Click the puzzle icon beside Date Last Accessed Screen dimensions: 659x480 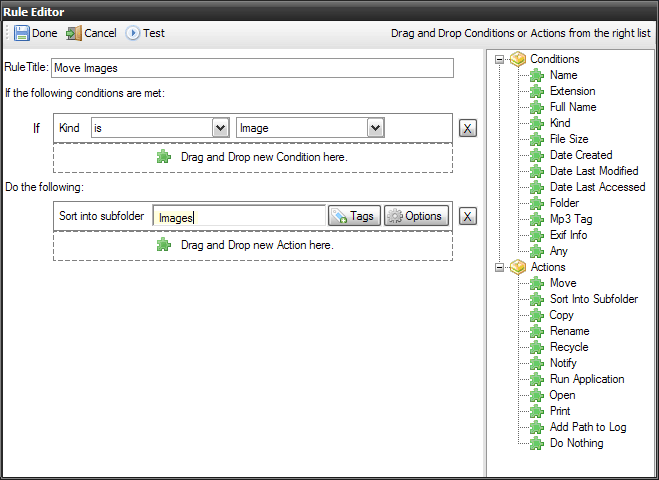coord(537,187)
